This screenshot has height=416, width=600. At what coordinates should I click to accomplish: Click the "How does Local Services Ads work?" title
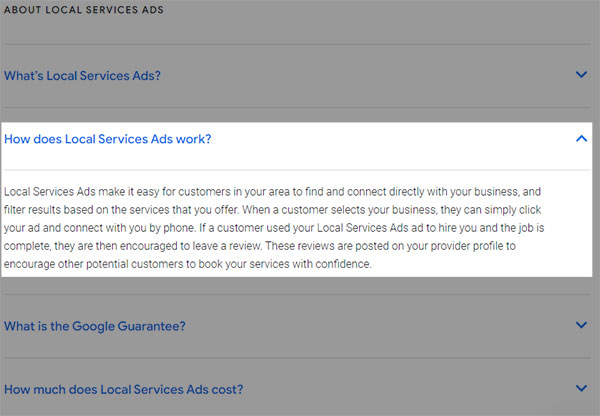[108, 139]
